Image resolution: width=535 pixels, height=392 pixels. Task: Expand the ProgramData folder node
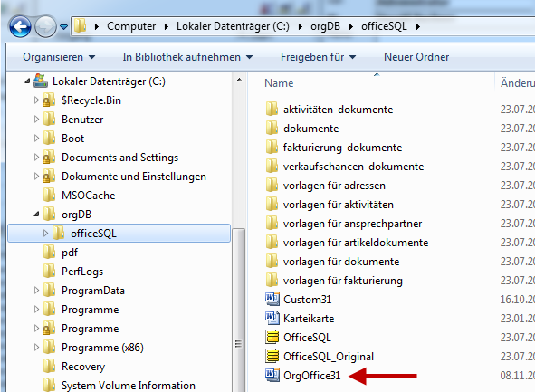pyautogui.click(x=36, y=291)
